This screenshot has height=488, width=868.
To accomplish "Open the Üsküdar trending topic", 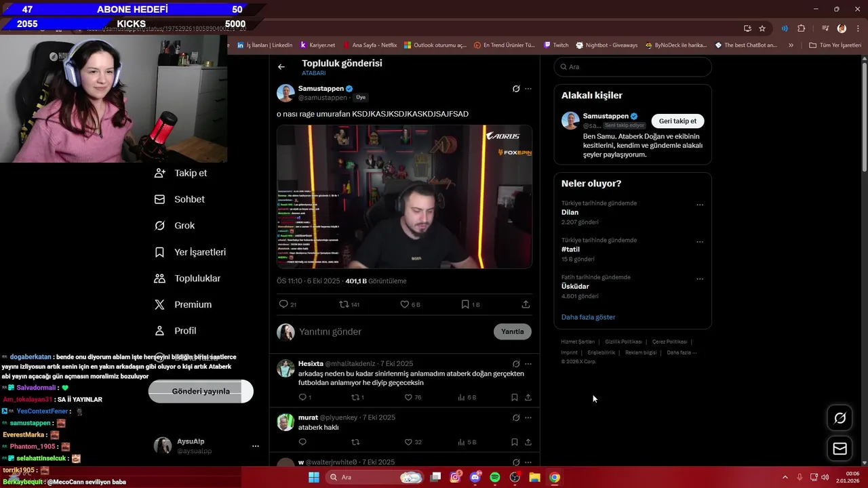I will click(x=575, y=286).
